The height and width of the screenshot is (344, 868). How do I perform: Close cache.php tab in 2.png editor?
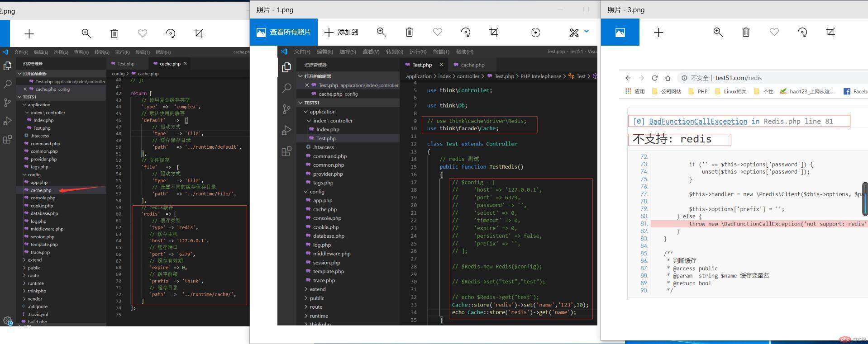coord(185,64)
